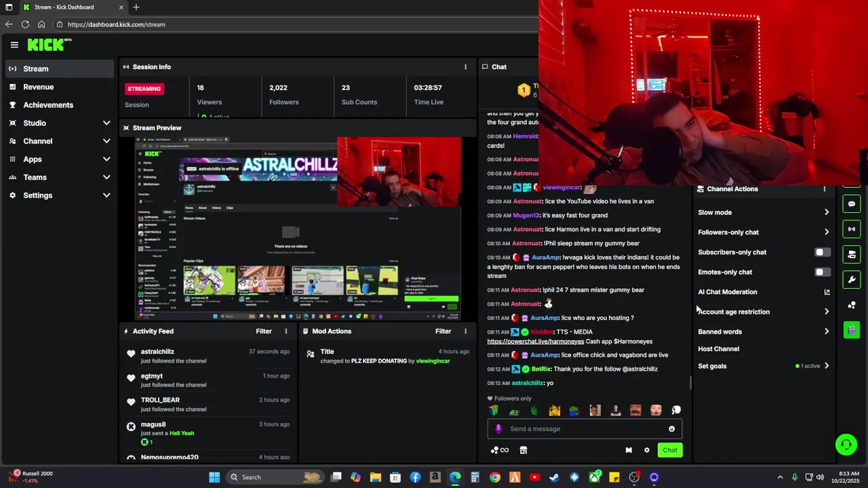Screen dimensions: 868x488
Task: Click the first quick emote in the row above the message box
Action: pyautogui.click(x=494, y=410)
